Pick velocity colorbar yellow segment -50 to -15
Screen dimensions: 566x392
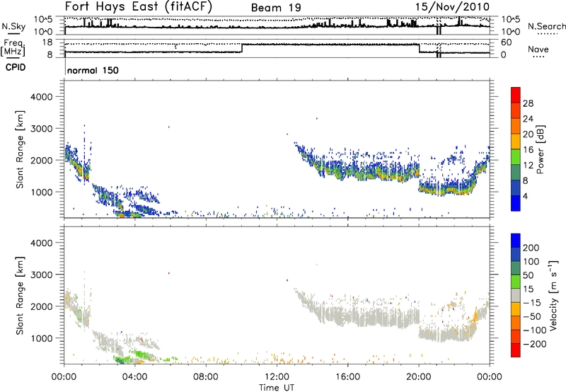click(516, 309)
